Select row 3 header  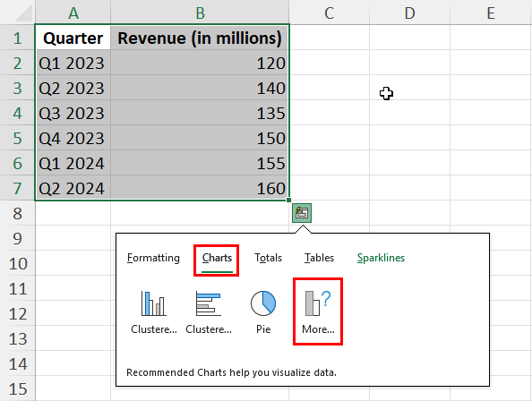coord(17,88)
